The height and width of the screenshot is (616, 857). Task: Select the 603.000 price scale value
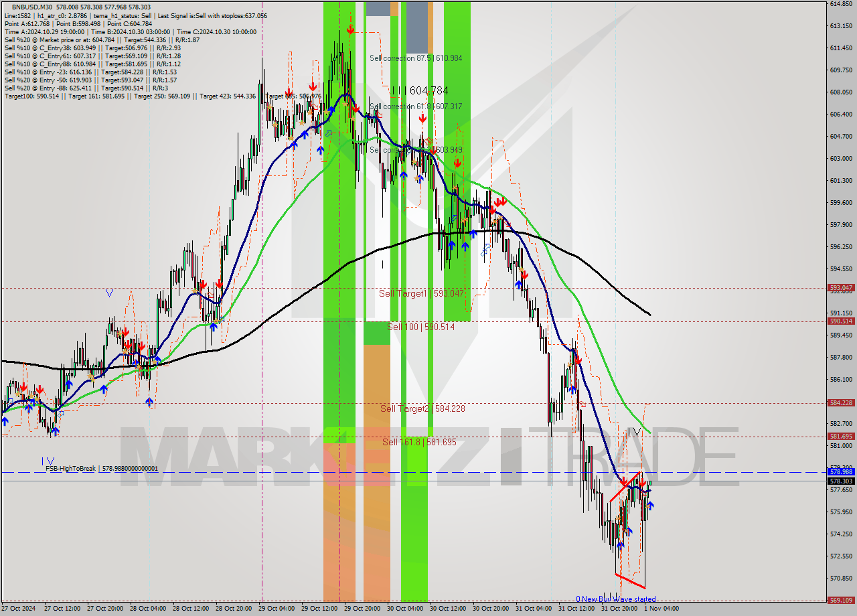tap(841, 159)
